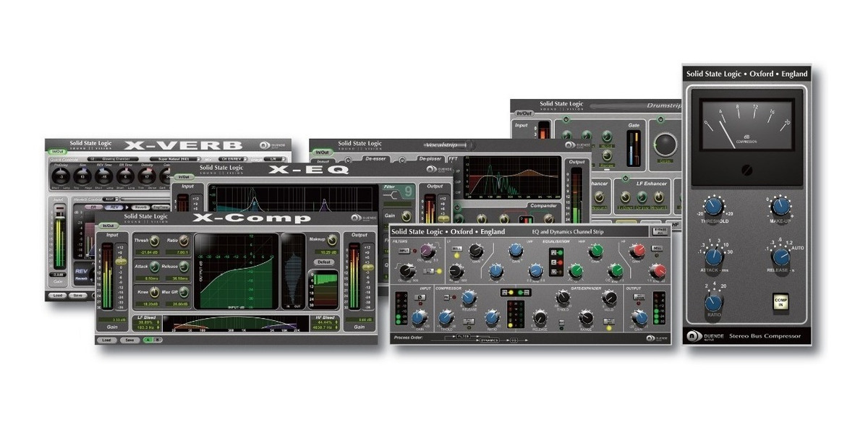Viewport: 868px width, 425px height.
Task: Click the compressor RATIO knob in Channel Strip
Action: click(x=493, y=317)
